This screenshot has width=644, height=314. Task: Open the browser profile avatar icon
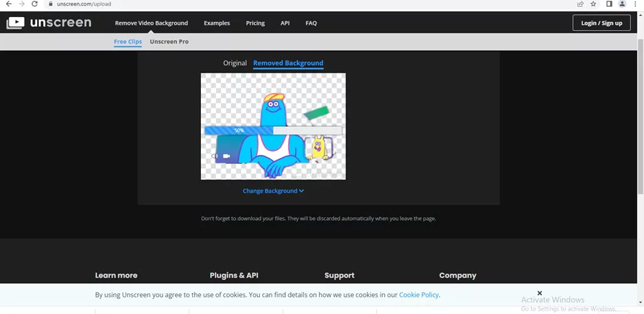click(x=622, y=4)
